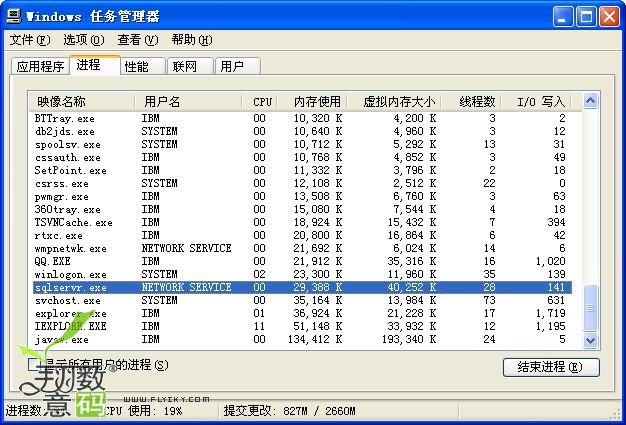Select the winlogon.exe process row
626x425 pixels.
[302, 274]
